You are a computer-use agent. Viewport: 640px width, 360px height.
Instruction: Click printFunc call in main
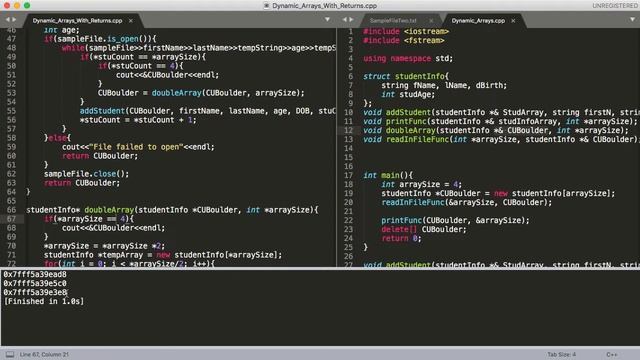(x=455, y=220)
